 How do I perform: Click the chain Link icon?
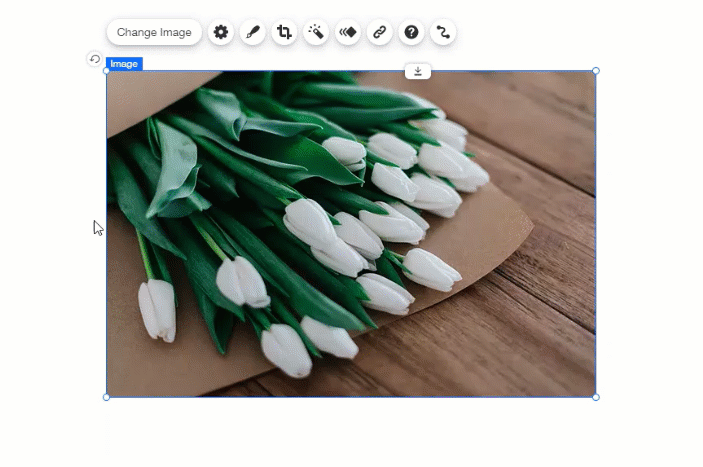pyautogui.click(x=379, y=32)
